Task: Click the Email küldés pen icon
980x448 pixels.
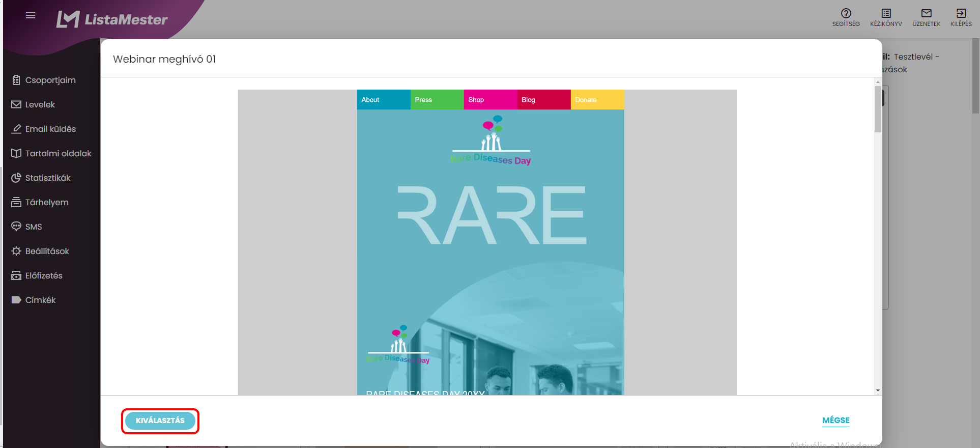Action: (16, 129)
